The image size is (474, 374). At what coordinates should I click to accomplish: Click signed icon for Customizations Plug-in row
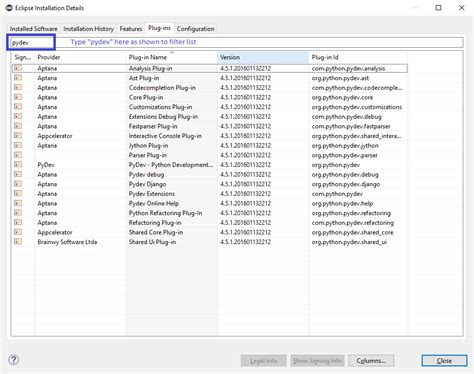tap(18, 107)
